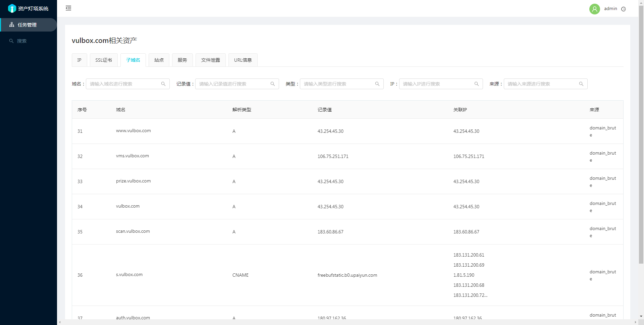Switch to the IP tab

79,60
